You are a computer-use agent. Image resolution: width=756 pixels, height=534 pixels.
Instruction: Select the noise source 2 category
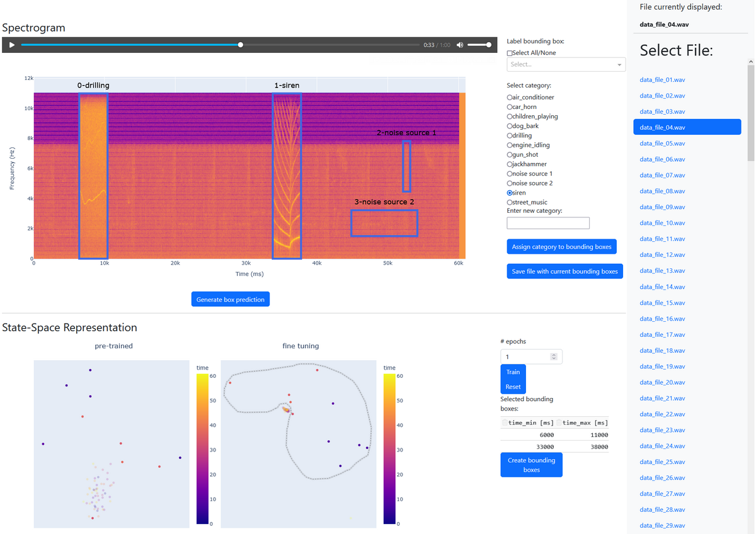tap(510, 183)
